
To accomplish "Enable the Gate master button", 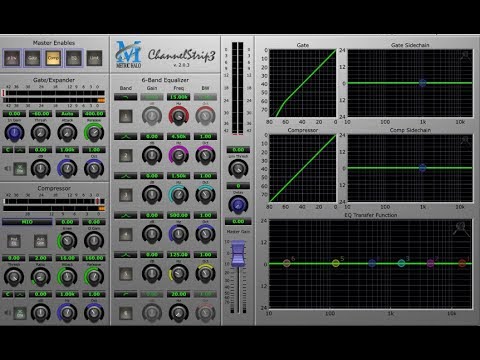I will [x=32, y=58].
